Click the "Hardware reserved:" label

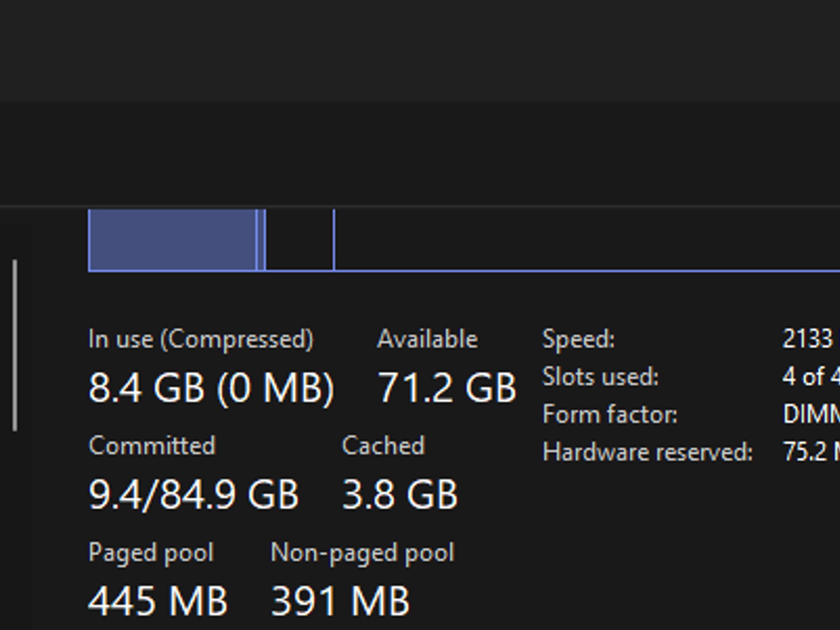coord(647,452)
